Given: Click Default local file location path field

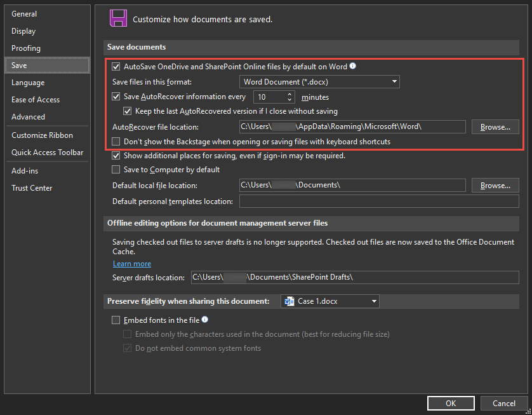Looking at the screenshot, I should (352, 185).
